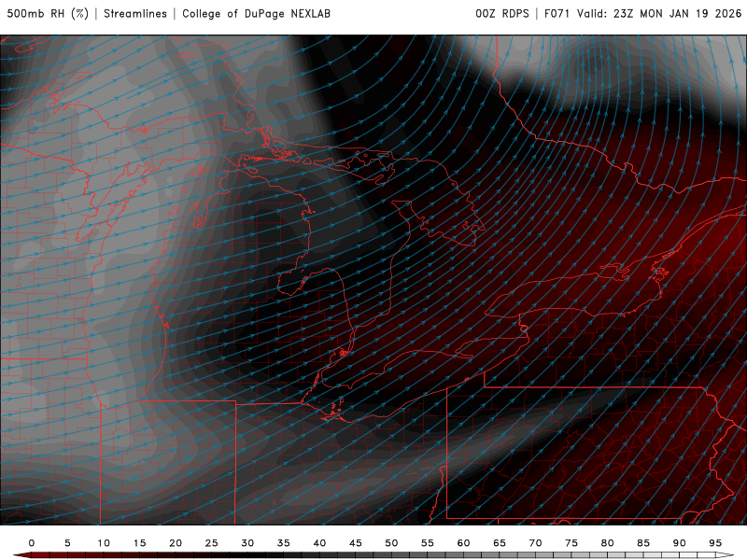Click the '90' value on the color scale
Viewport: 747px width, 560px height.
tap(680, 543)
